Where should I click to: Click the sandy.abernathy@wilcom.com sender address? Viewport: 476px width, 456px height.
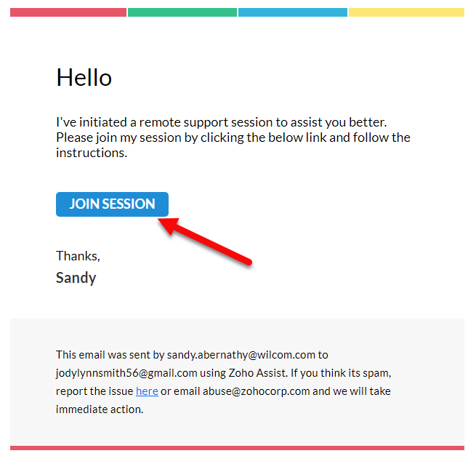click(241, 355)
